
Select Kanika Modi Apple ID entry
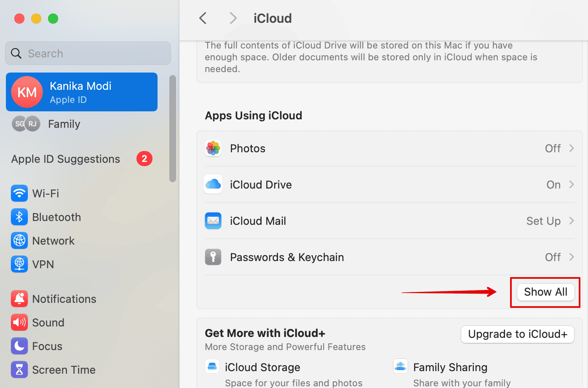point(82,92)
